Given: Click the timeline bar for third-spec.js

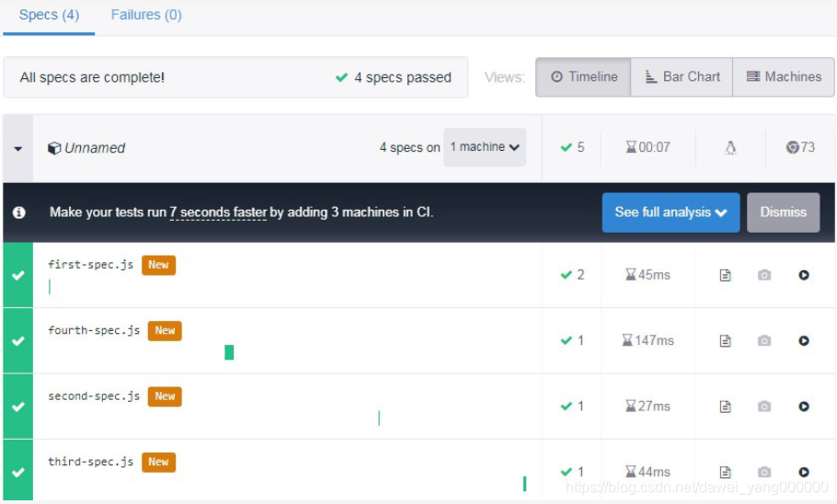Looking at the screenshot, I should coord(524,484).
